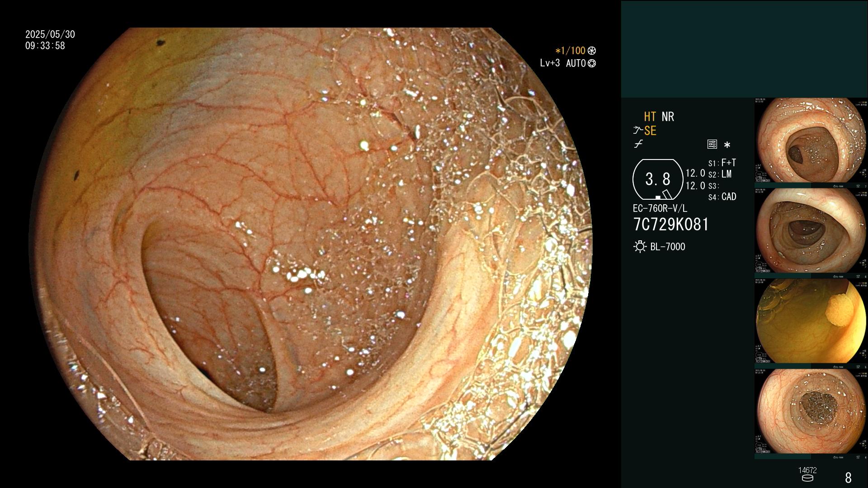
Task: Click the tone curve icon below SE
Action: [638, 144]
